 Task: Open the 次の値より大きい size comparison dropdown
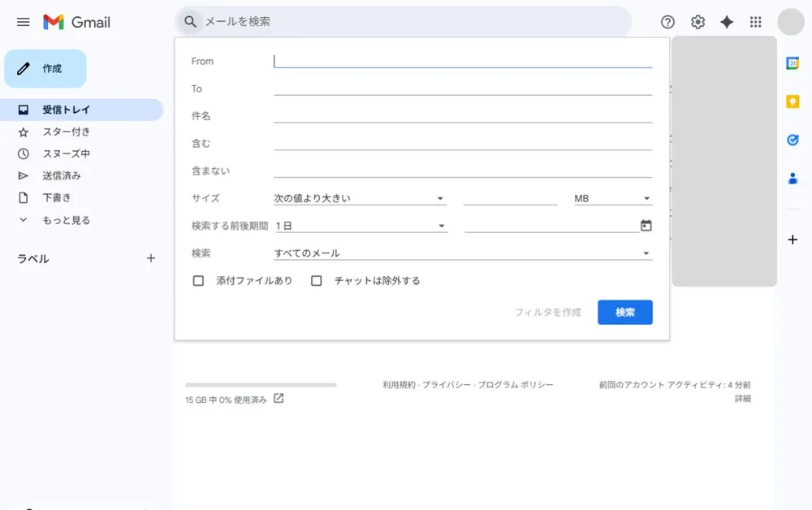[x=360, y=198]
